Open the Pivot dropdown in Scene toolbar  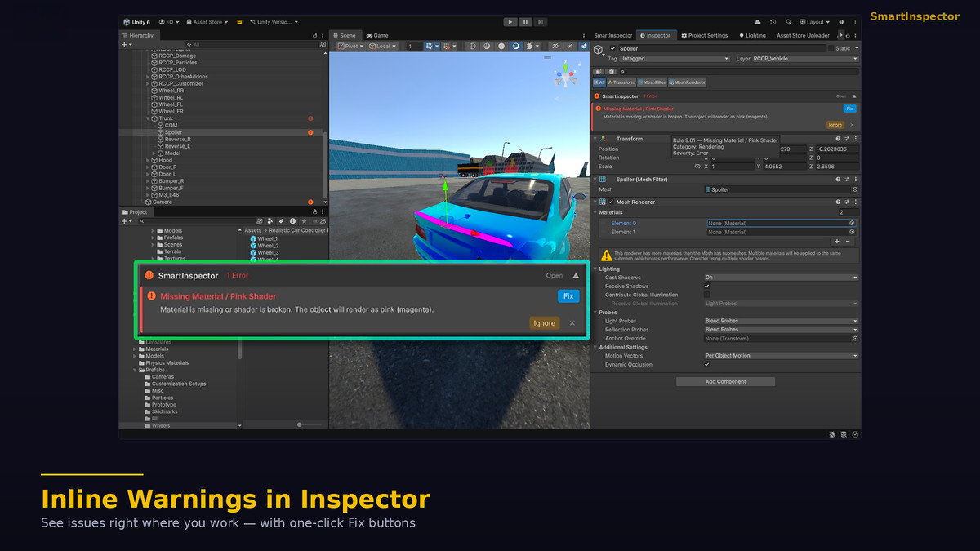[x=351, y=46]
